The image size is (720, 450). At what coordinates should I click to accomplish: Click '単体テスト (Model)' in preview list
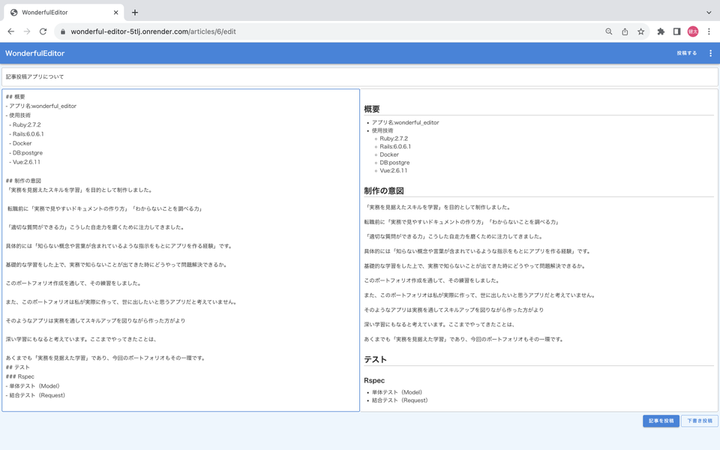coord(397,392)
